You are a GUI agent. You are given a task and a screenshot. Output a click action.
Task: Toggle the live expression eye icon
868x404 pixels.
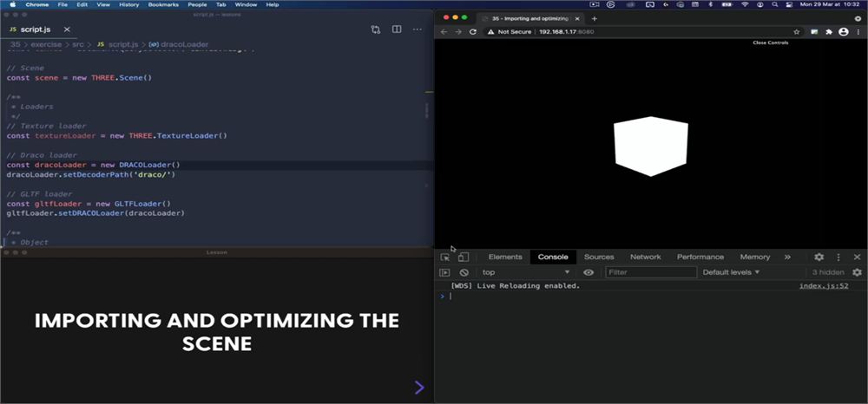tap(589, 272)
